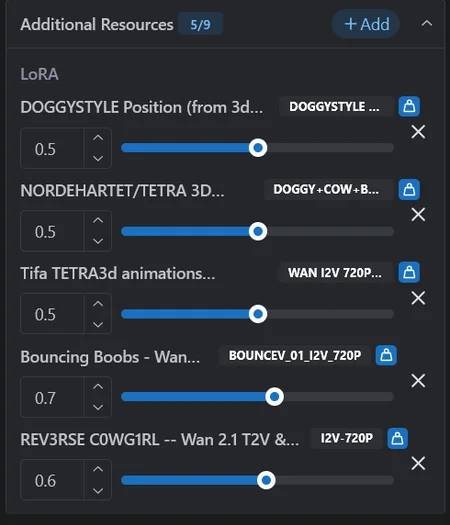
Task: Click the WAN I2V 720P version badge
Action: click(x=335, y=272)
